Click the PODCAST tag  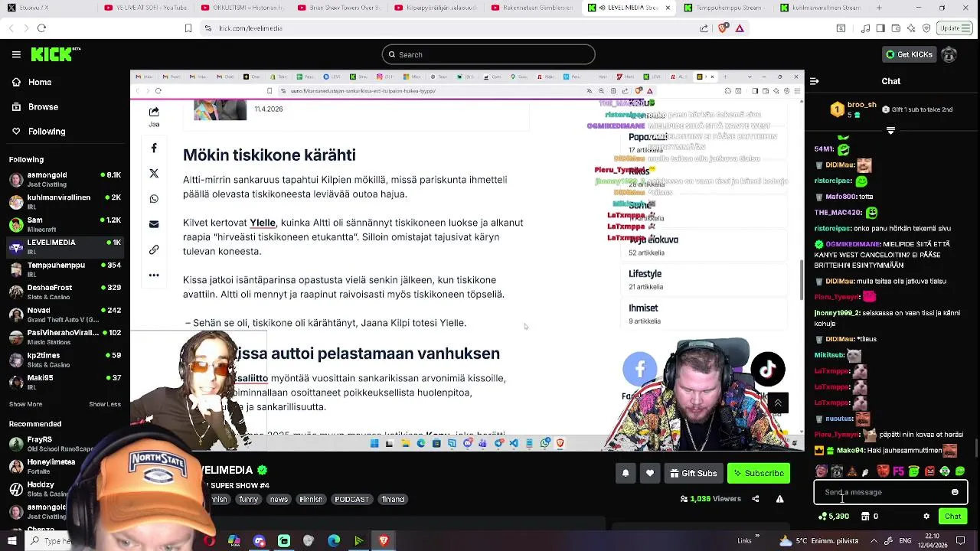[352, 499]
